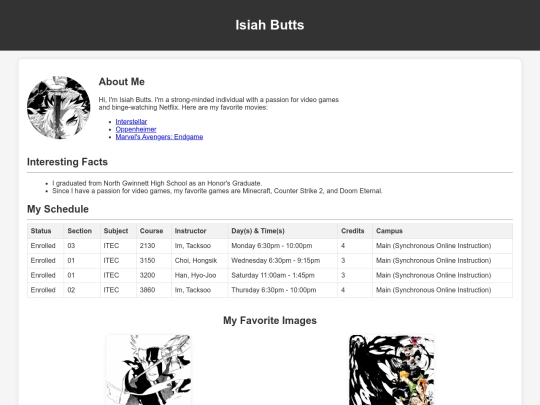
Task: Open Marvel's Avengers: Endgame link
Action: tap(159, 137)
